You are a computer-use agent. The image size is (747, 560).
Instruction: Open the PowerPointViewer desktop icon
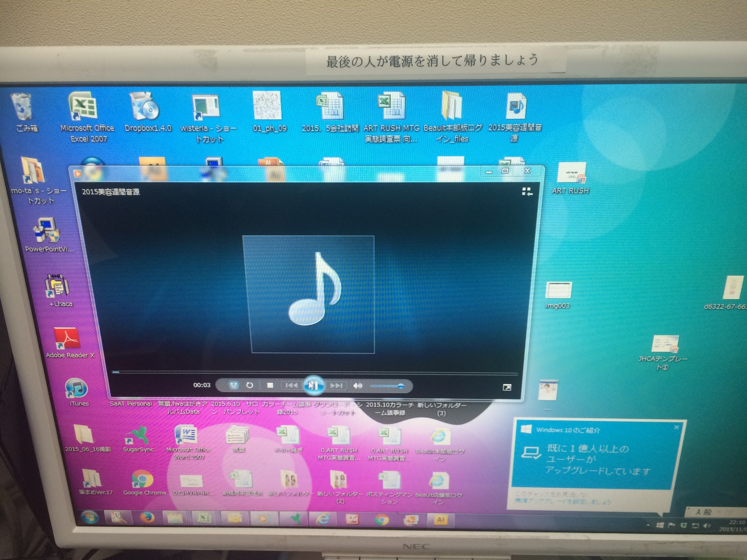click(49, 235)
